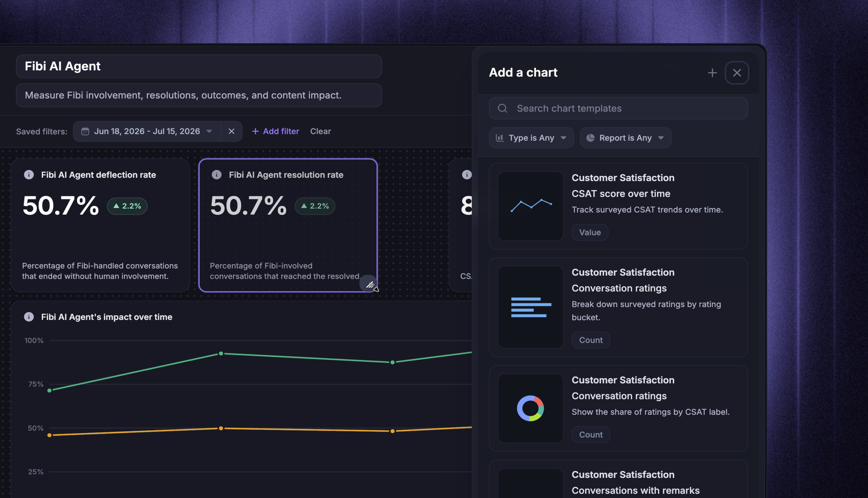The image size is (868, 498).
Task: Click Add filter link
Action: pos(275,131)
